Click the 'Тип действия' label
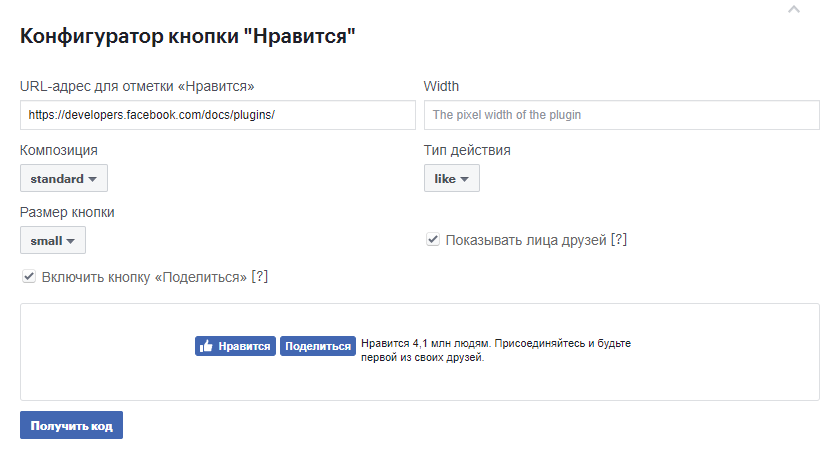The image size is (837, 457). pos(467,151)
